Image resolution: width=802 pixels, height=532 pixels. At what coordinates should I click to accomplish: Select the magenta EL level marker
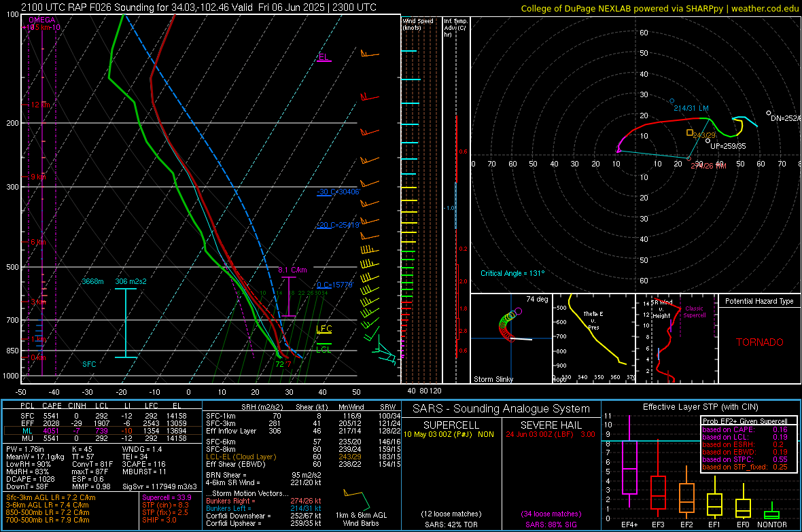click(x=324, y=57)
